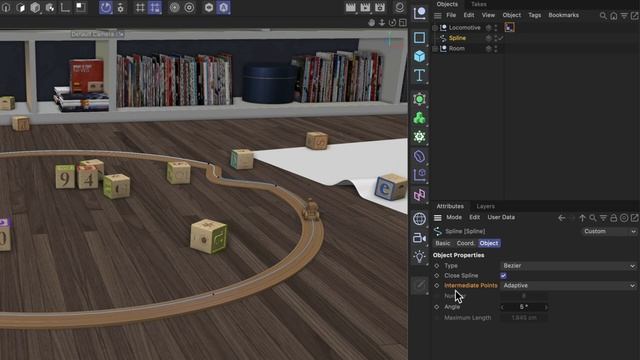Click viewport pan hand icon
Image resolution: width=640 pixels, height=360 pixels.
point(371,23)
